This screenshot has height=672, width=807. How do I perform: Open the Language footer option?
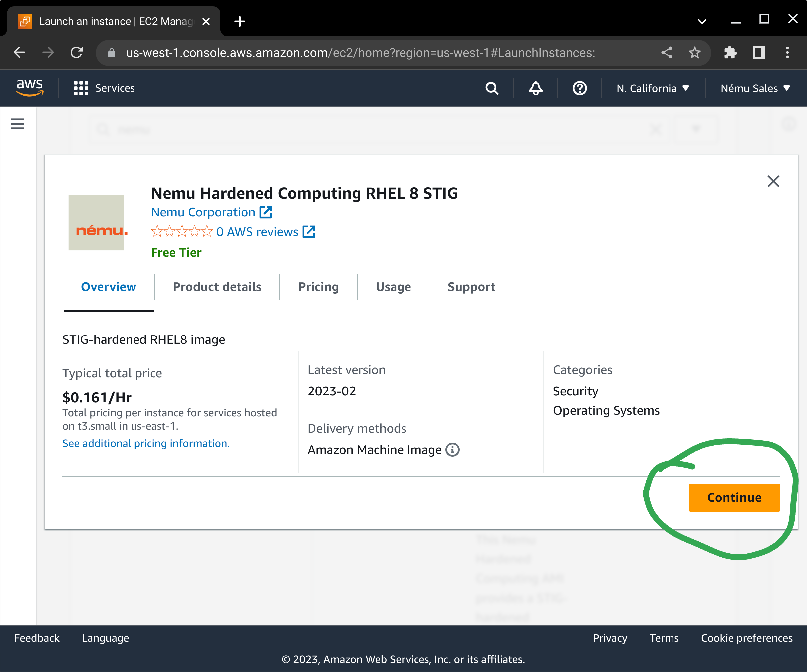click(105, 638)
